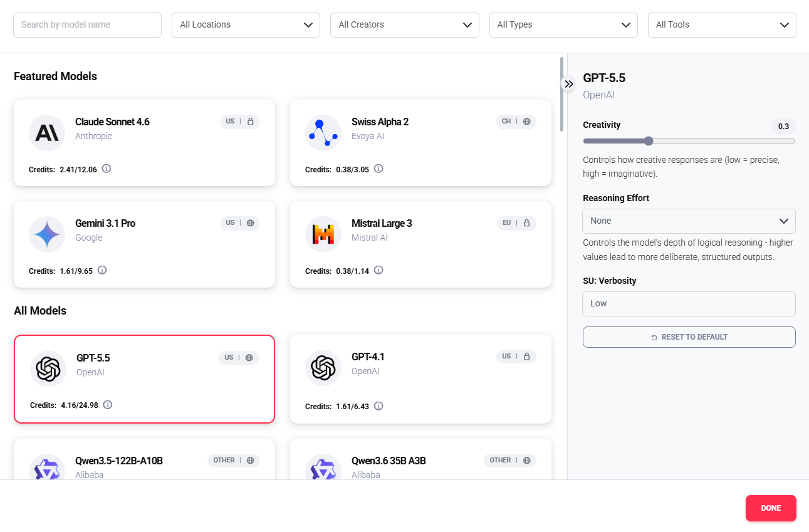Click the Google creator label

point(89,237)
